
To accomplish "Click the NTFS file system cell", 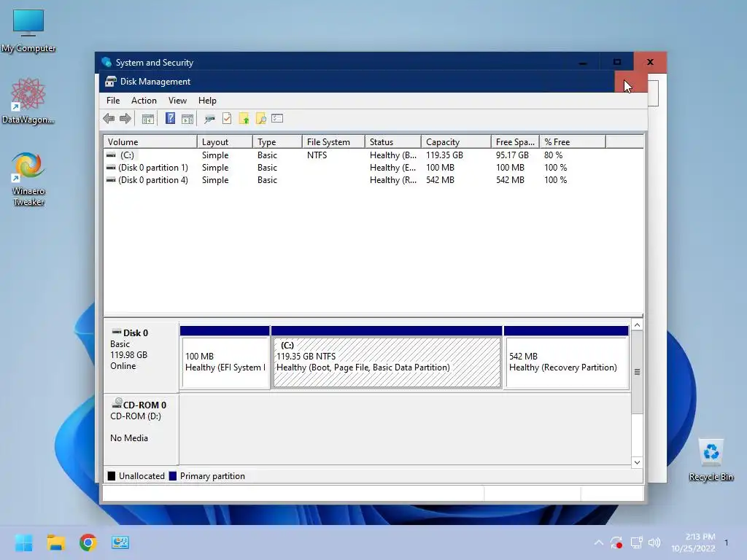I will click(x=317, y=155).
